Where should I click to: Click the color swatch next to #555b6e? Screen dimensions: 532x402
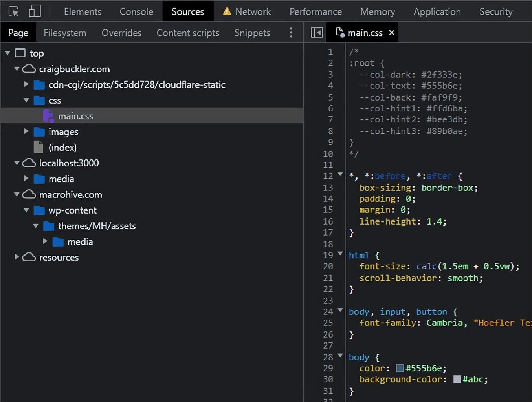[399, 368]
